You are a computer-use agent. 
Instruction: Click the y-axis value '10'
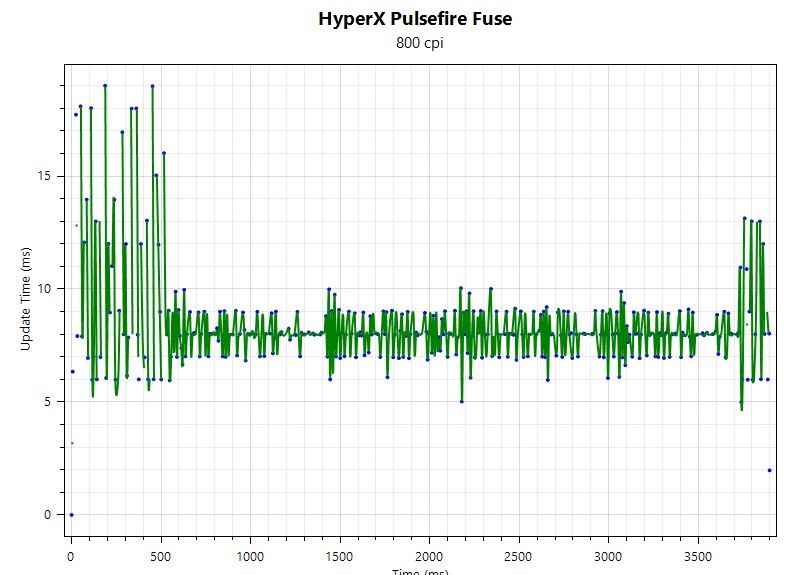(44, 289)
